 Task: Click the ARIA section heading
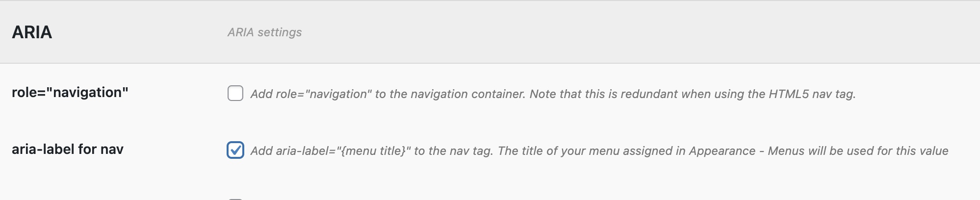(x=32, y=32)
